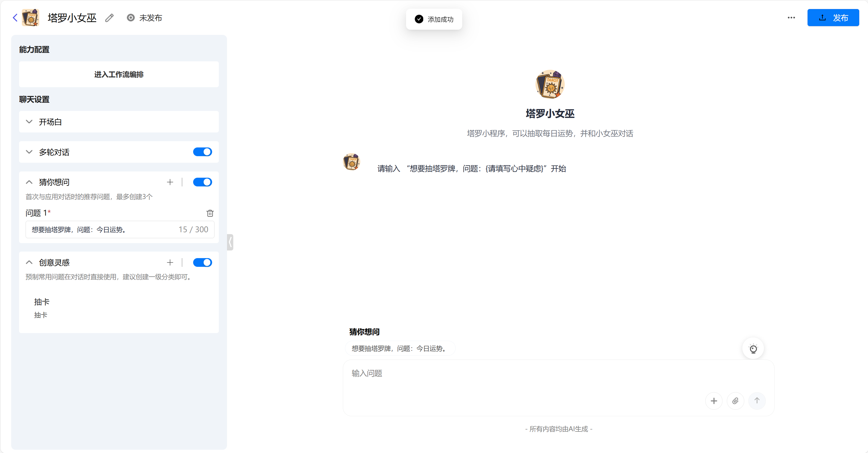
Task: Disable the 多轮对话 toggle
Action: [202, 152]
